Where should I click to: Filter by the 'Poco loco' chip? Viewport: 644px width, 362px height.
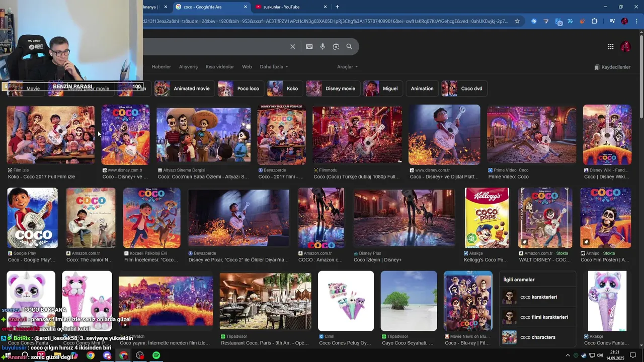point(240,88)
